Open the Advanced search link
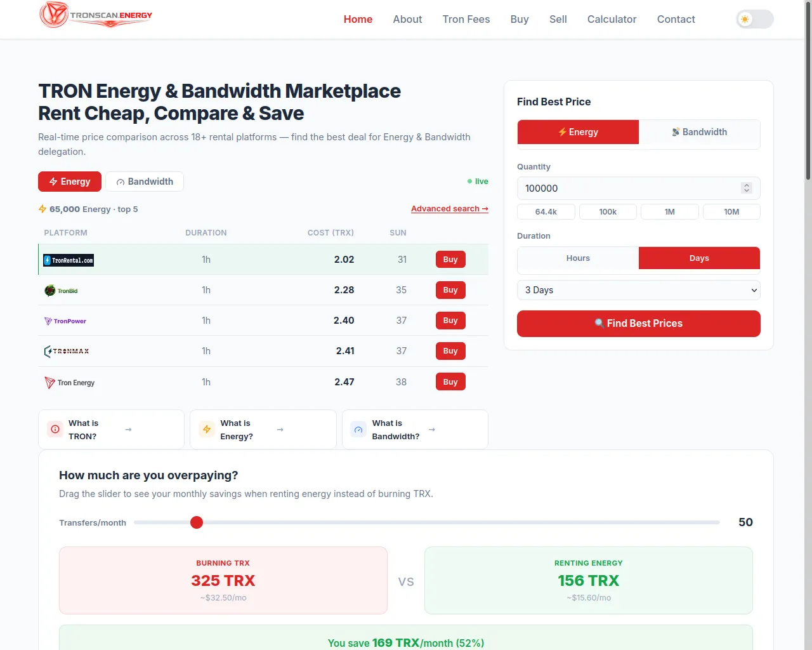This screenshot has width=812, height=650. tap(450, 209)
